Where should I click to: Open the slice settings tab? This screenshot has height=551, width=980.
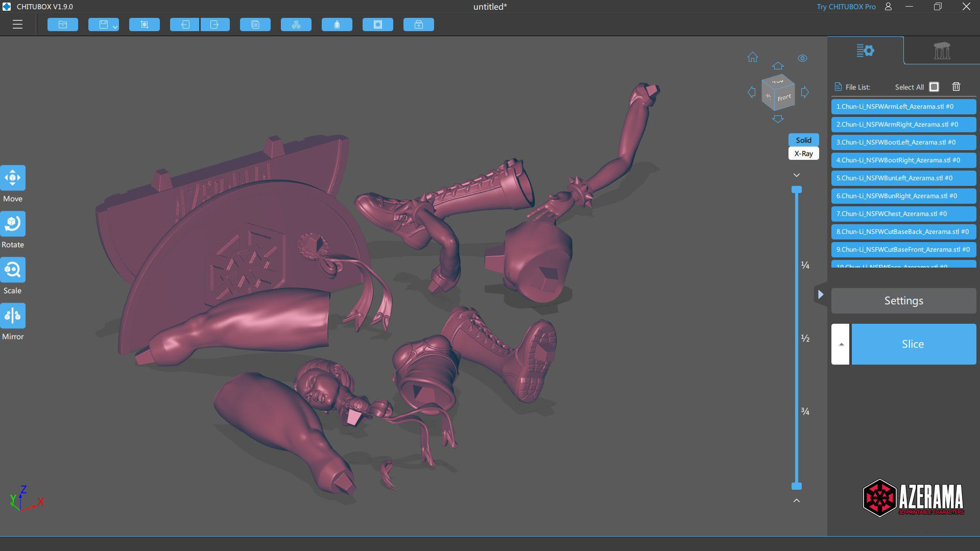pyautogui.click(x=865, y=51)
